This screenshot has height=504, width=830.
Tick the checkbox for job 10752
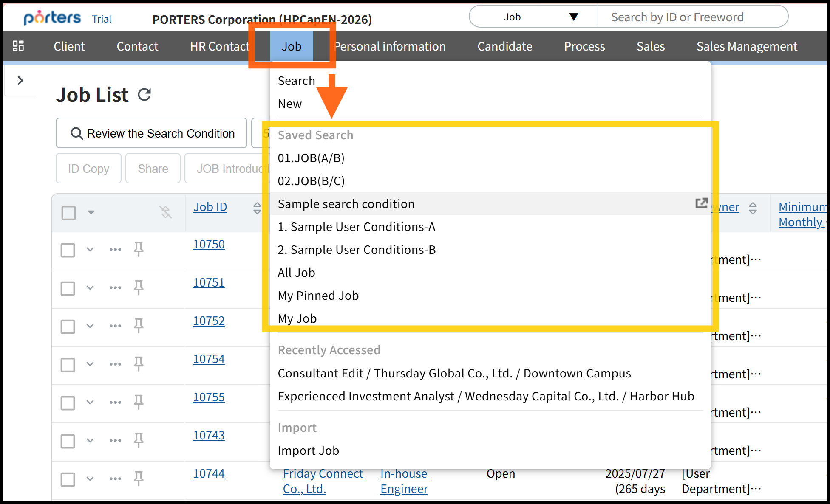coord(68,326)
